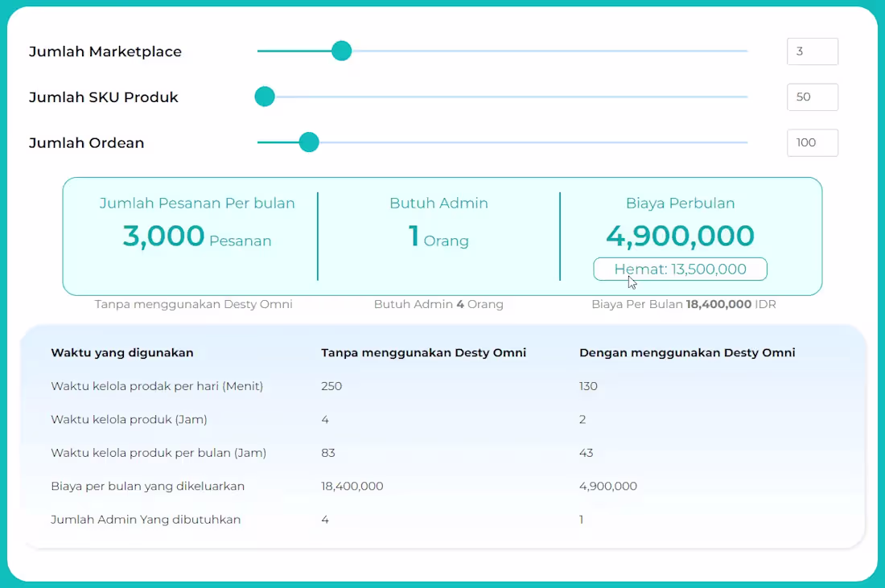The image size is (885, 588).
Task: Click the Butuh Admin 4 Orang caption
Action: pyautogui.click(x=438, y=304)
